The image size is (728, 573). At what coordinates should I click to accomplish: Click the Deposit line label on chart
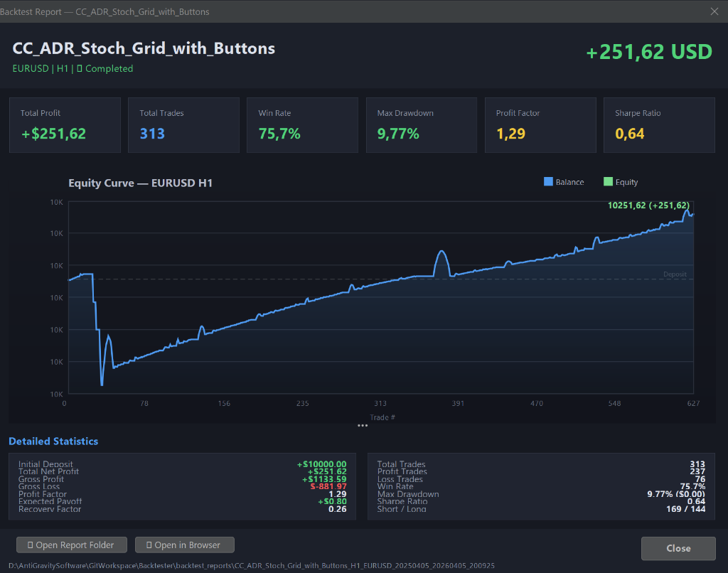674,274
